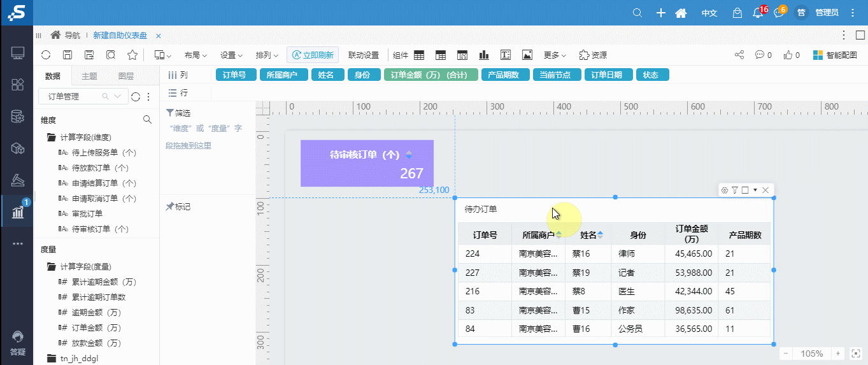Viewport: 868px width, 365px height.
Task: Insert an image component
Action: [527, 55]
